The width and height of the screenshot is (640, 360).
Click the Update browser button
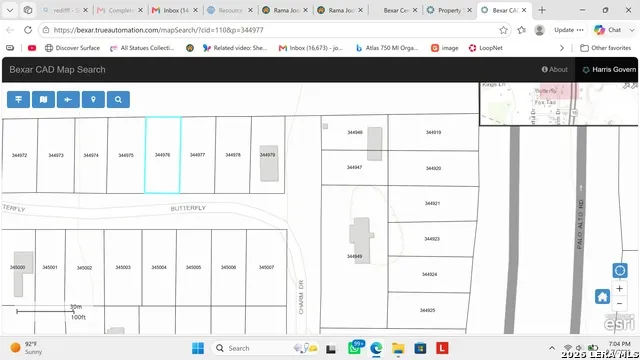569,30
